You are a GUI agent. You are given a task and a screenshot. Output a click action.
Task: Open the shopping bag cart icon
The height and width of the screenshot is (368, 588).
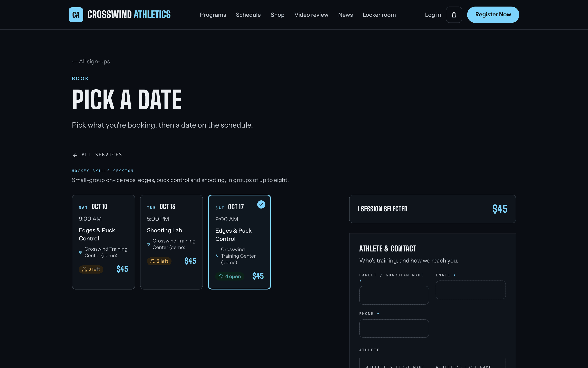pos(454,15)
